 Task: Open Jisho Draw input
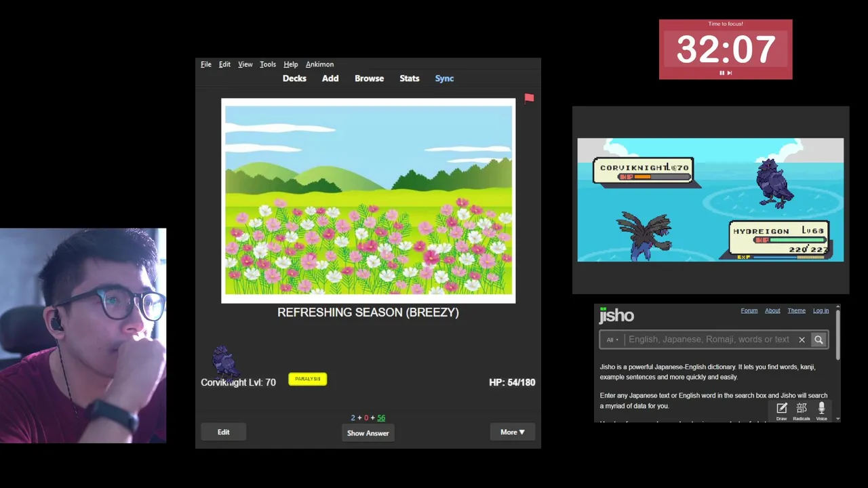(781, 410)
